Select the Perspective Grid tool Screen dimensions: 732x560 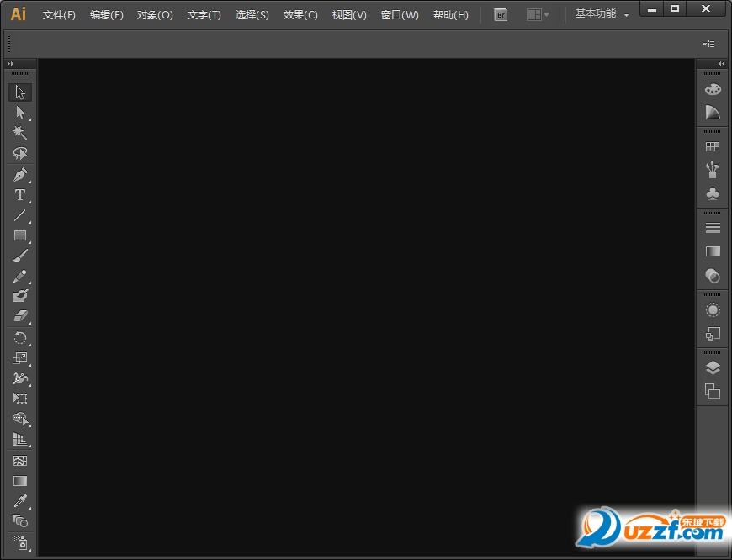(x=20, y=439)
